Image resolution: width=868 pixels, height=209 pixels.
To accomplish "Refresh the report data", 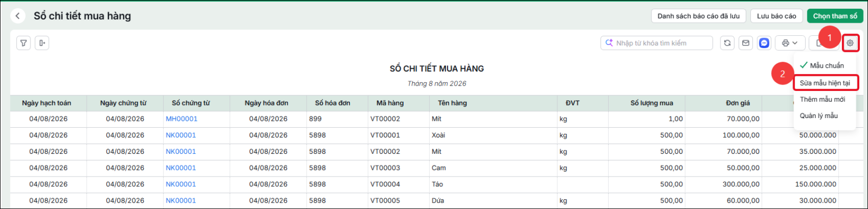I will pos(727,43).
